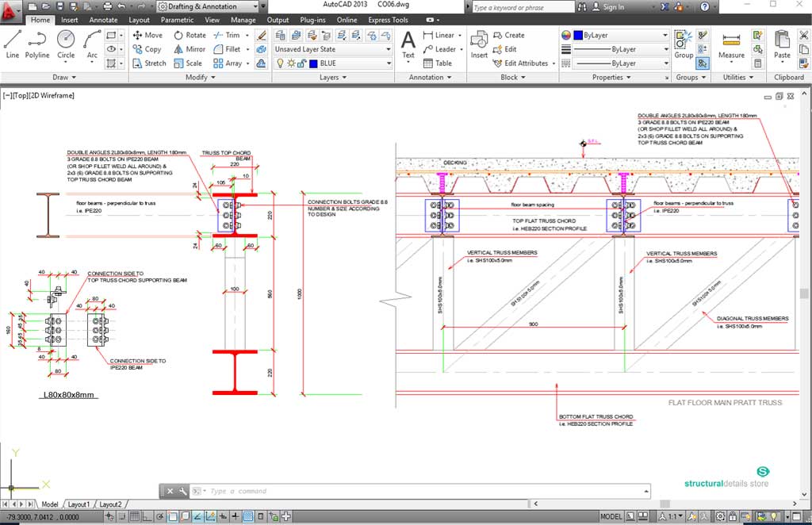
Task: Toggle Polar Tracking in status bar
Action: pos(160,516)
